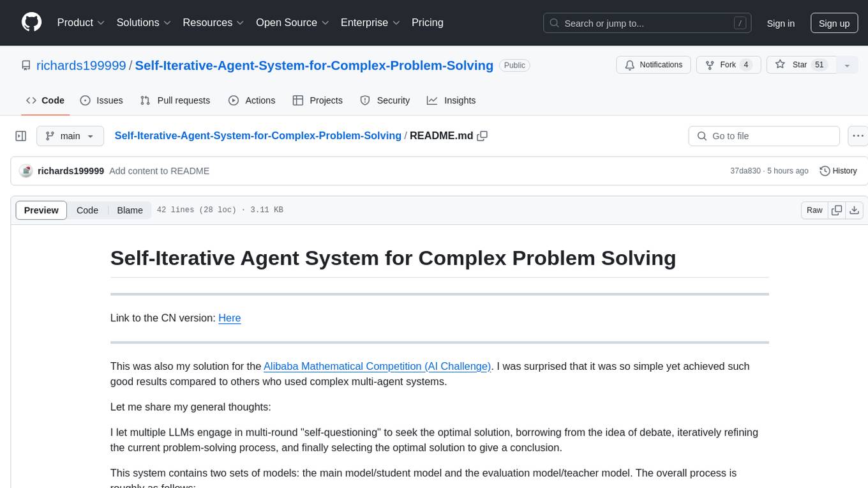The height and width of the screenshot is (488, 868).
Task: Click the 42 lines file size text
Action: (x=220, y=210)
